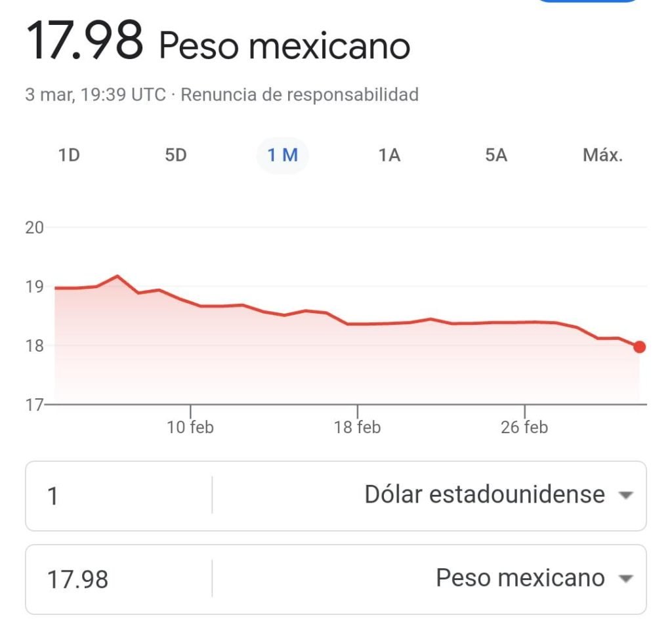Click the 1 M range tab
Screen dimensions: 672x628
[x=282, y=156]
